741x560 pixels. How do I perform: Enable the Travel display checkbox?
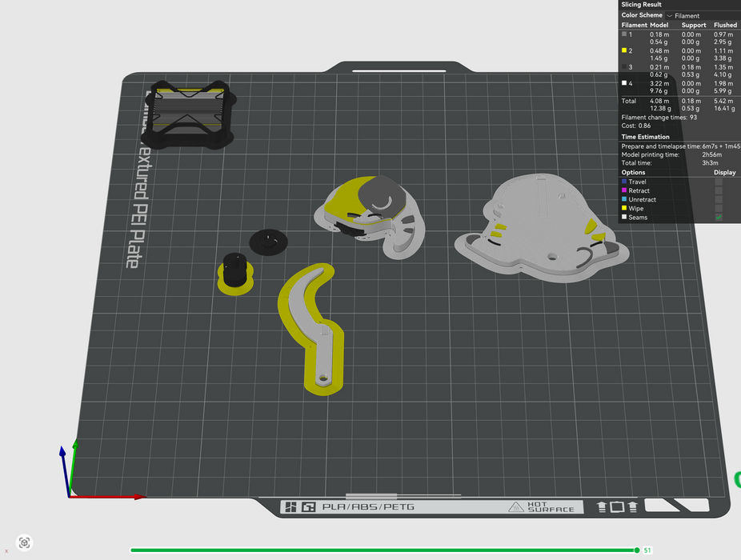tap(718, 182)
